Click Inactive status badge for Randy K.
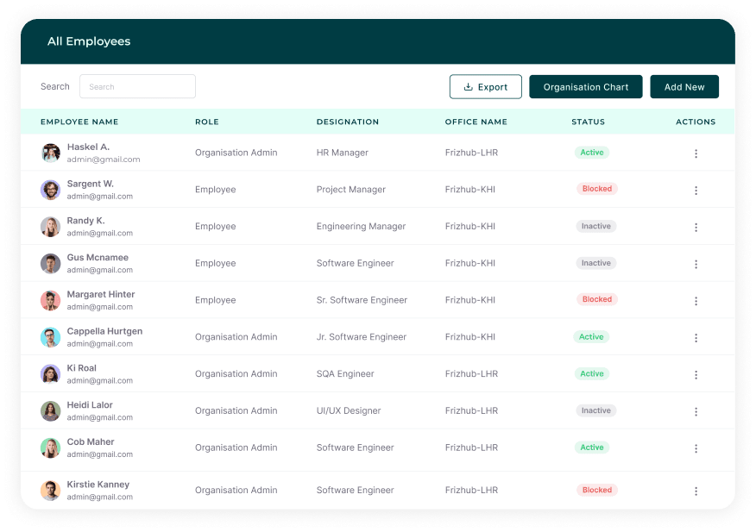The image size is (756, 532). [x=595, y=226]
